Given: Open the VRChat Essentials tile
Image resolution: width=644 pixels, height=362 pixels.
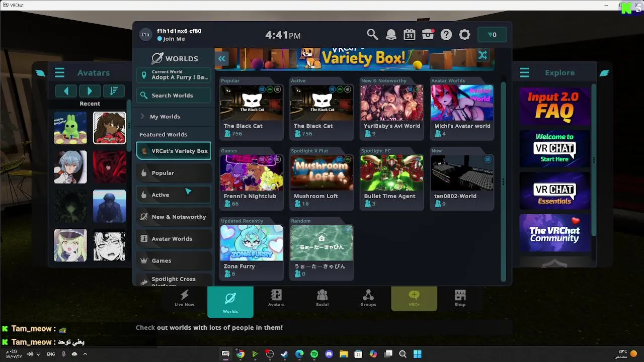Looking at the screenshot, I should click(554, 191).
